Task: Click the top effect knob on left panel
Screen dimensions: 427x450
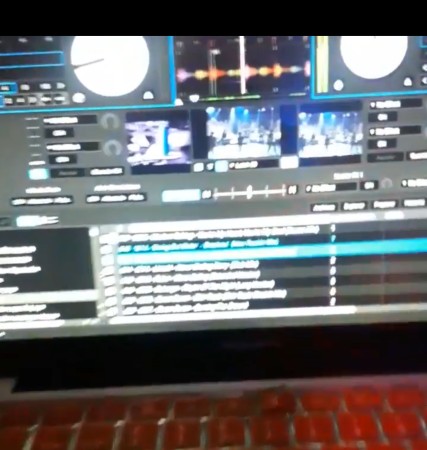Action: [x=110, y=121]
